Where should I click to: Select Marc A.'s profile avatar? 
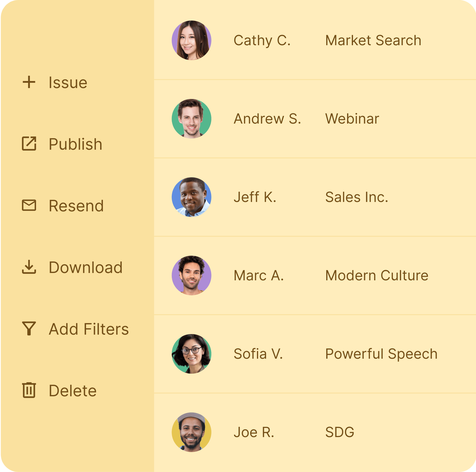[x=191, y=276]
